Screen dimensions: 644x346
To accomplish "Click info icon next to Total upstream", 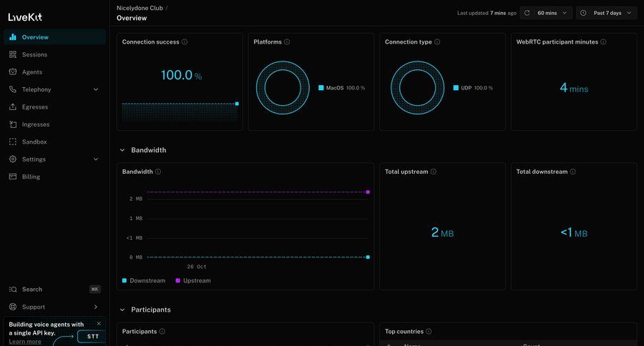I will [x=434, y=172].
